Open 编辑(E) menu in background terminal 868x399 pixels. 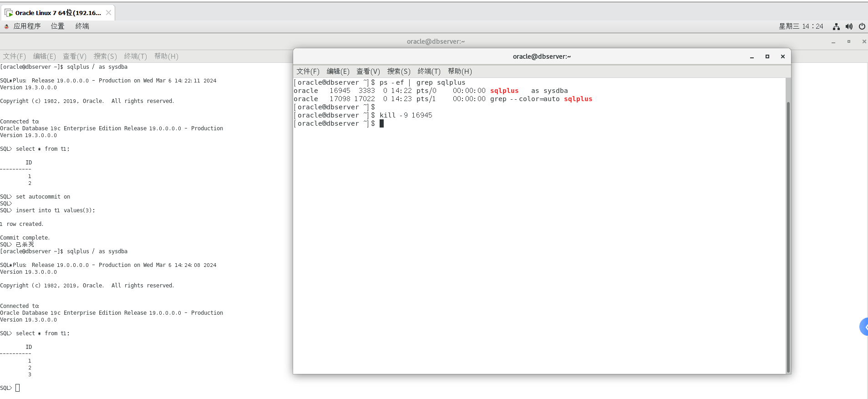[45, 56]
